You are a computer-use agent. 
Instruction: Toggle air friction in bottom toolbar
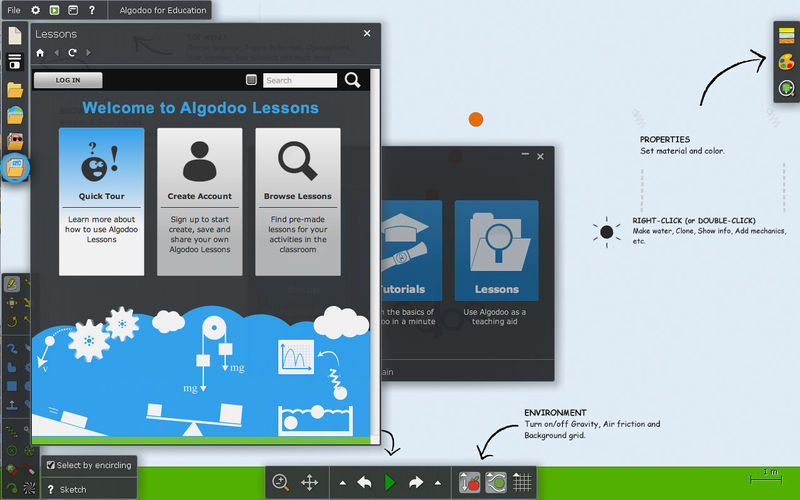click(x=496, y=482)
